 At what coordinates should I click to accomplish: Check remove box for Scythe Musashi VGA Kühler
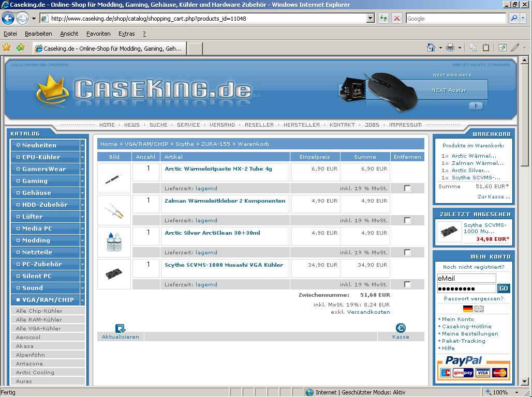point(407,284)
